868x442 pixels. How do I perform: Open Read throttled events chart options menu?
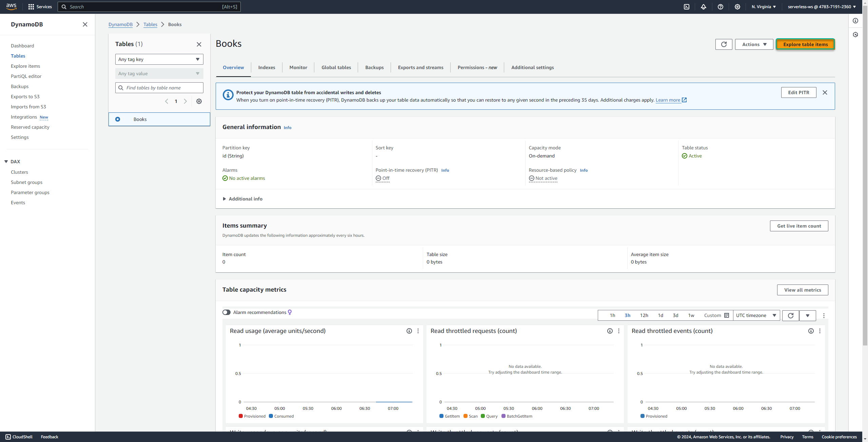[x=820, y=331]
